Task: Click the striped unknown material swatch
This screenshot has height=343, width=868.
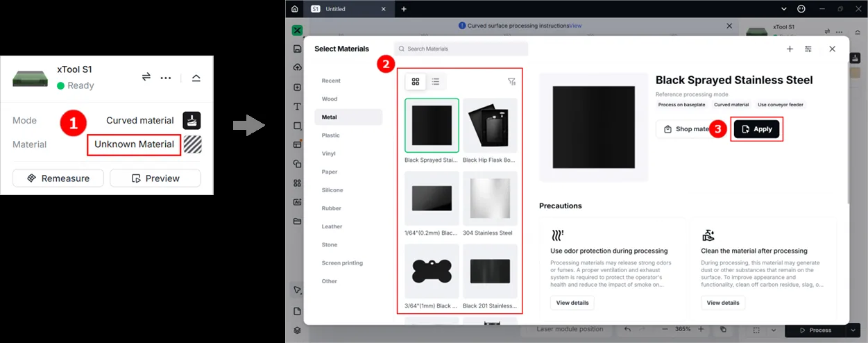Action: pyautogui.click(x=192, y=144)
